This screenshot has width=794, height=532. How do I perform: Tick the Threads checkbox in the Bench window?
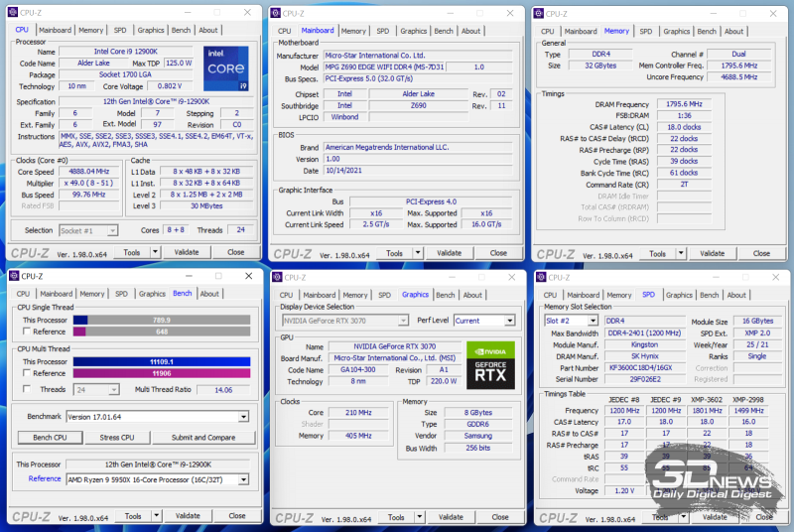pos(26,390)
